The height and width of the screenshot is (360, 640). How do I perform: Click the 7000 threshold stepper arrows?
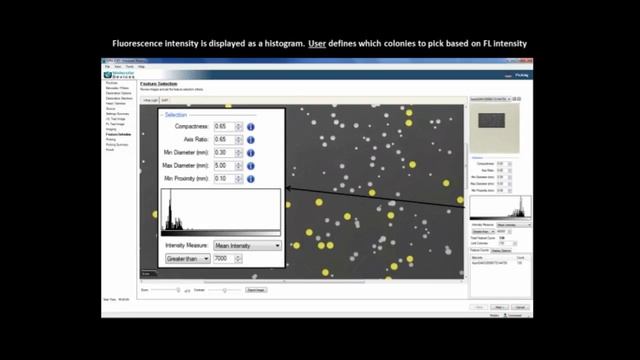click(238, 259)
